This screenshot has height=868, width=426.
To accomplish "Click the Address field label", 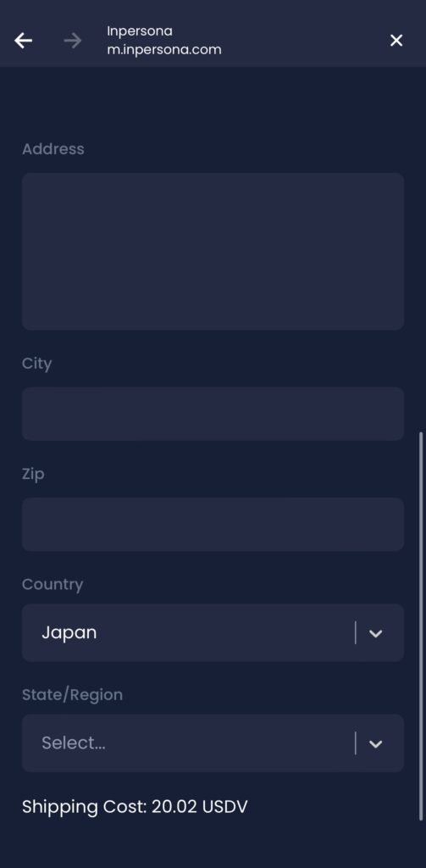I will (53, 149).
